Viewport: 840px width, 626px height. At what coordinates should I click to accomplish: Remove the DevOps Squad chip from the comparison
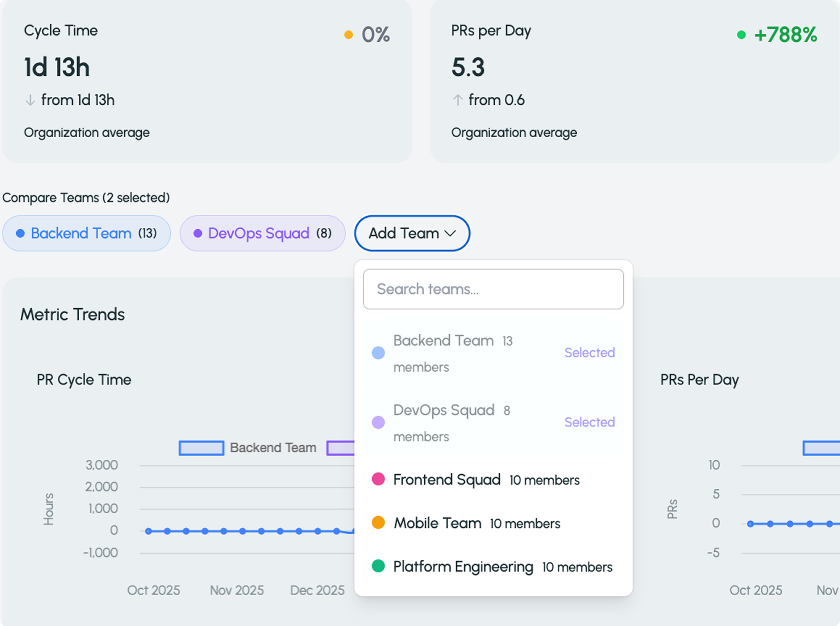[262, 233]
